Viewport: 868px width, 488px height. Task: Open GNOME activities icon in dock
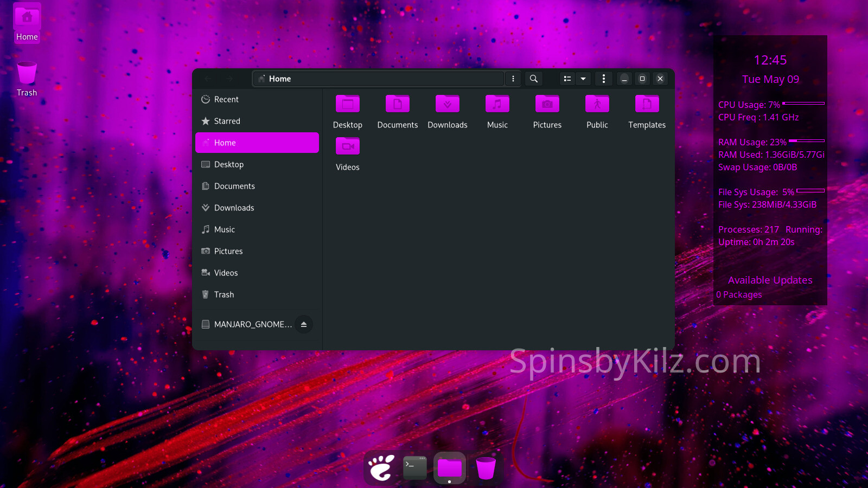pyautogui.click(x=381, y=467)
